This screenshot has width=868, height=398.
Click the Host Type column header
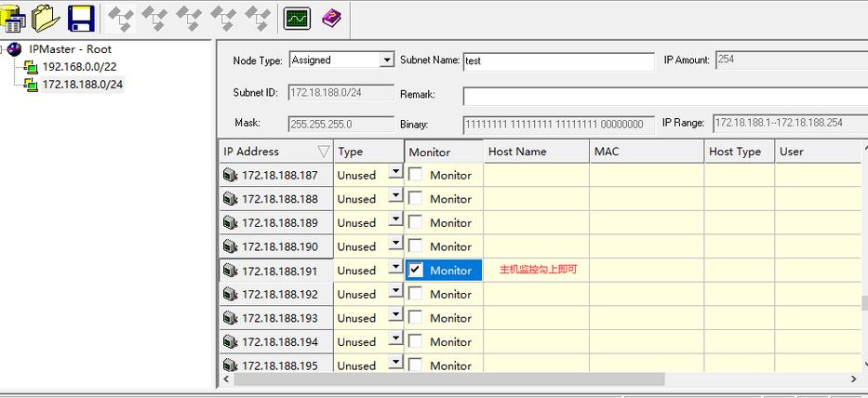coord(740,152)
